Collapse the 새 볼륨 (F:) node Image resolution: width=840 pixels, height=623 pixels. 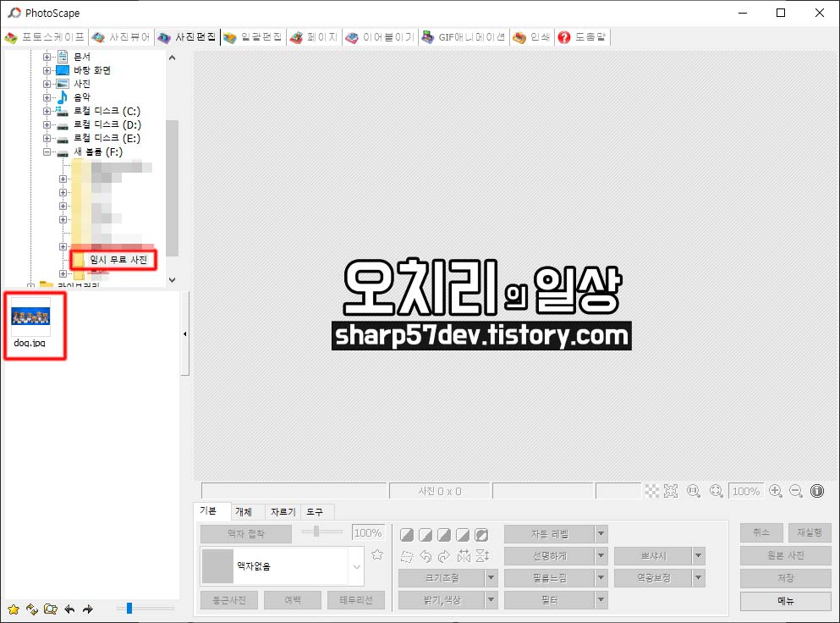tap(47, 152)
